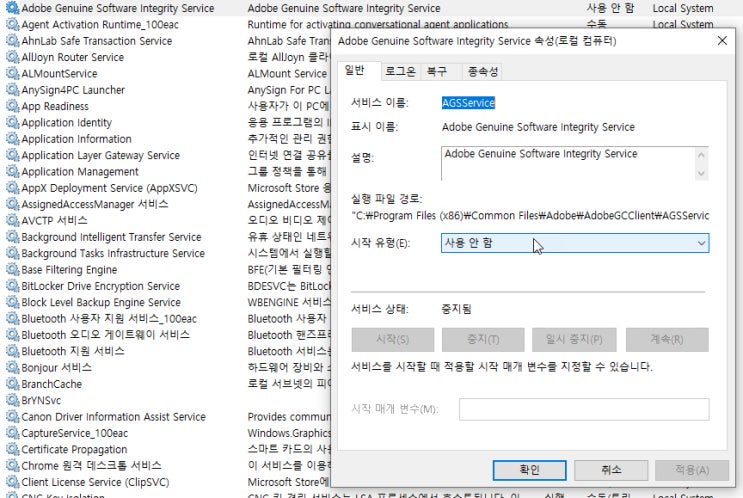The image size is (743, 498).
Task: Click 사용 안 함 status in Adobe row
Action: [x=610, y=8]
